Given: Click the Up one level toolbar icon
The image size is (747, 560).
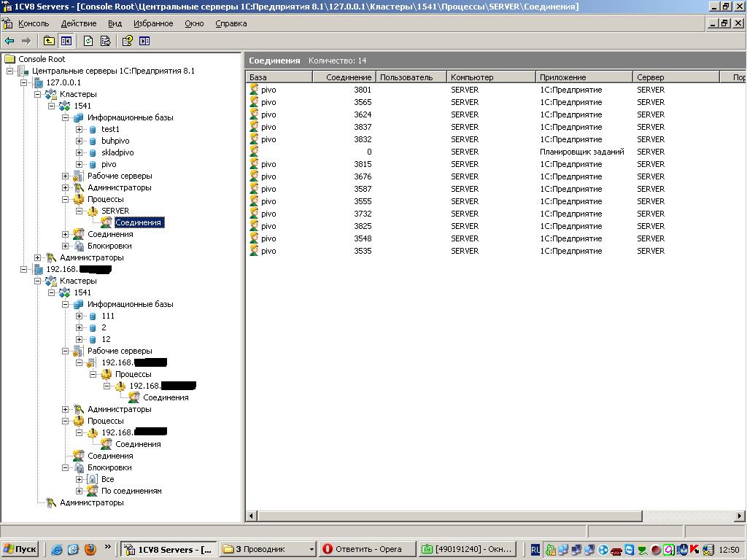Looking at the screenshot, I should coord(49,41).
